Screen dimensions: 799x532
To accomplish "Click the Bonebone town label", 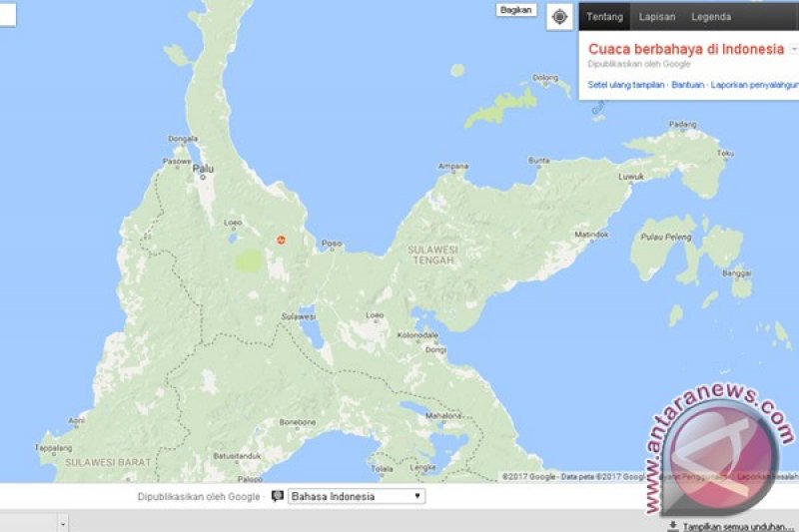I will pyautogui.click(x=298, y=422).
